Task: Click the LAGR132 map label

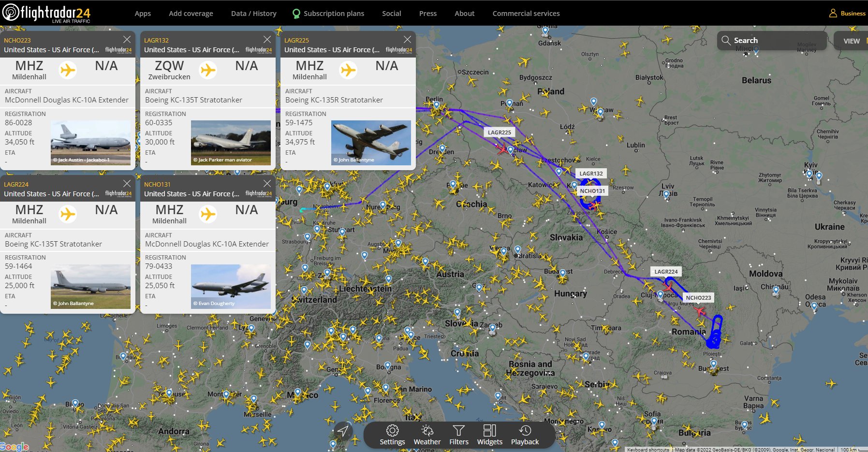Action: tap(591, 174)
